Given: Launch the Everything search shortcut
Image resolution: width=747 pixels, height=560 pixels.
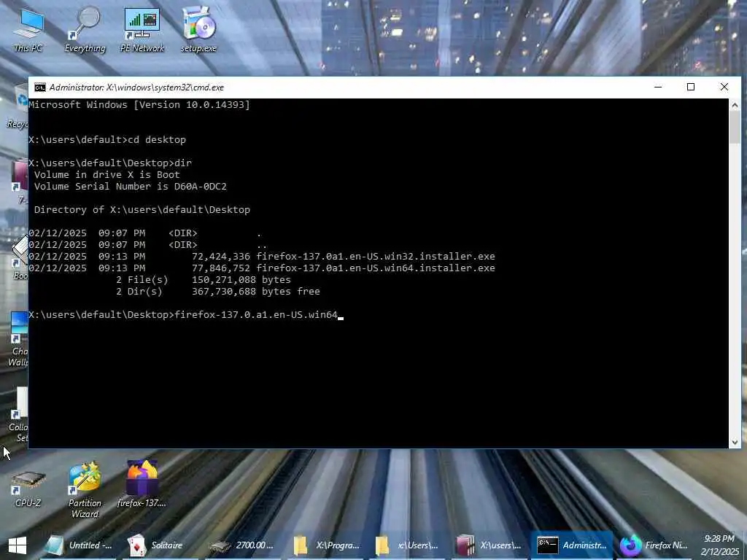Looking at the screenshot, I should pyautogui.click(x=85, y=30).
